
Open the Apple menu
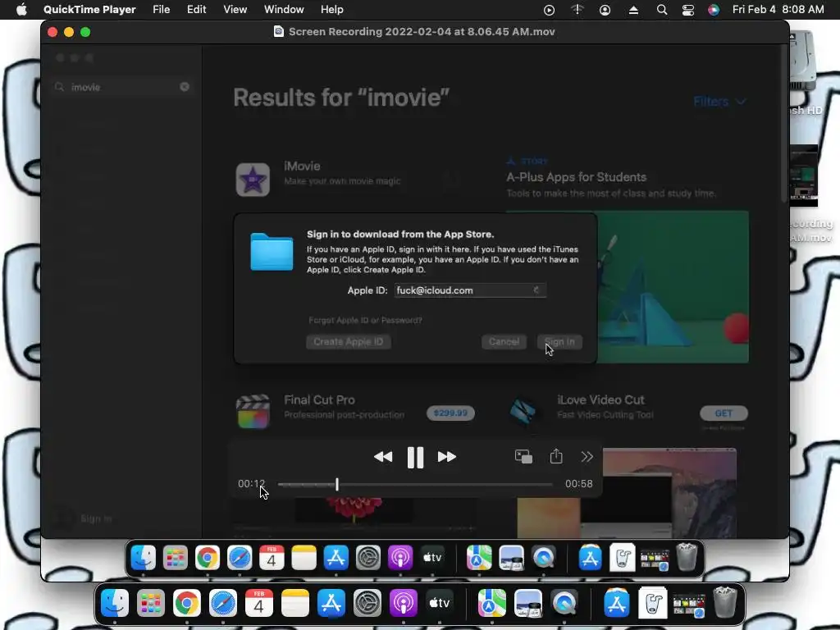click(x=21, y=10)
